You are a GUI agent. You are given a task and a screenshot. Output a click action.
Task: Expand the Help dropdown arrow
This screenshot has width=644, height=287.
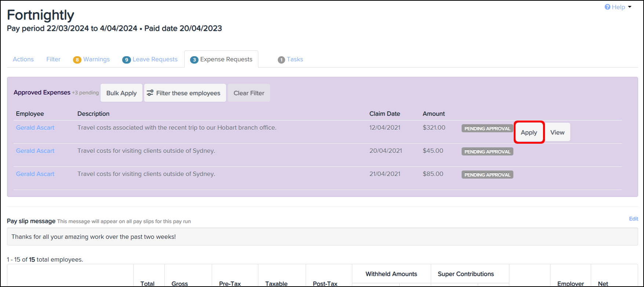point(630,7)
